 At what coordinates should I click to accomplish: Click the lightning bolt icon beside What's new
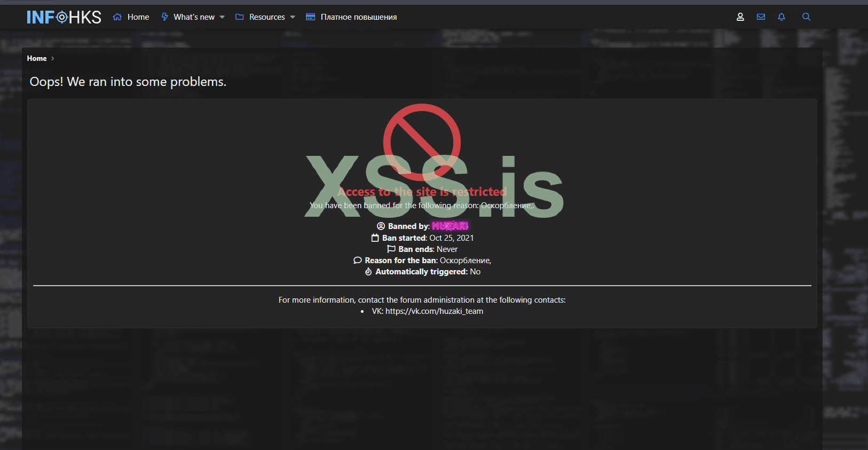click(165, 17)
